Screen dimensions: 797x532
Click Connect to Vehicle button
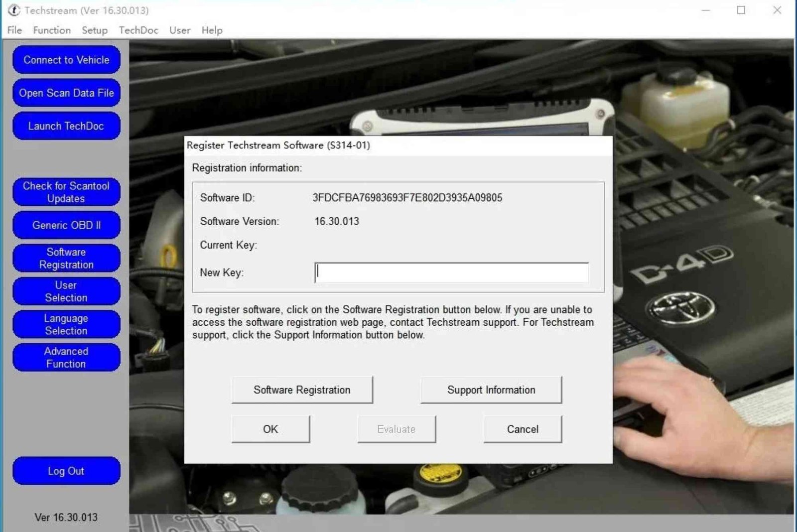click(66, 60)
